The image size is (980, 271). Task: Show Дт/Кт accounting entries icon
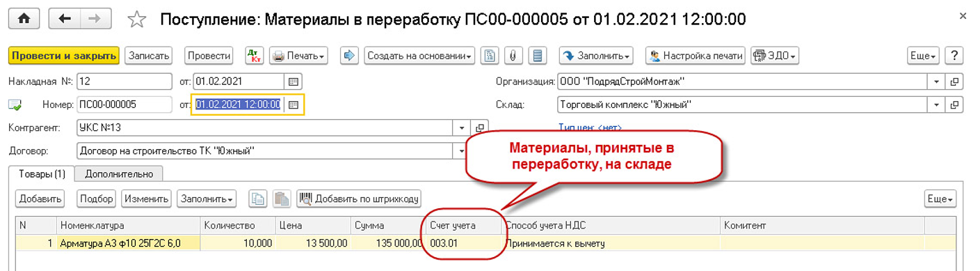point(255,56)
